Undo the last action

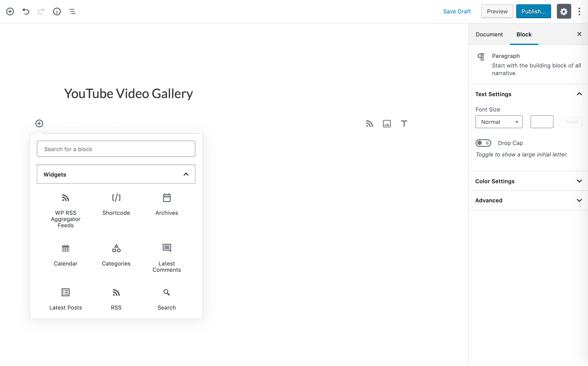coord(26,11)
